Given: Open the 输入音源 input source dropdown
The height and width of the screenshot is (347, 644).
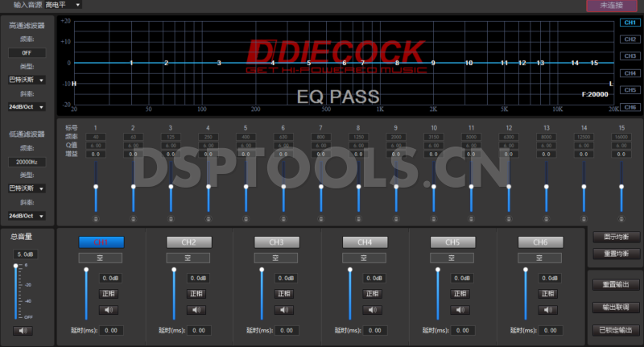Looking at the screenshot, I should coord(63,5).
